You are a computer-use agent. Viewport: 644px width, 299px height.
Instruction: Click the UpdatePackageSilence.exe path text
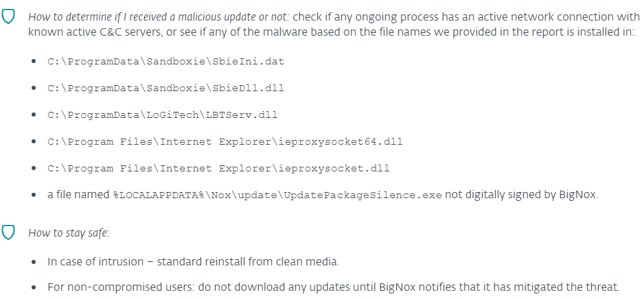click(277, 195)
